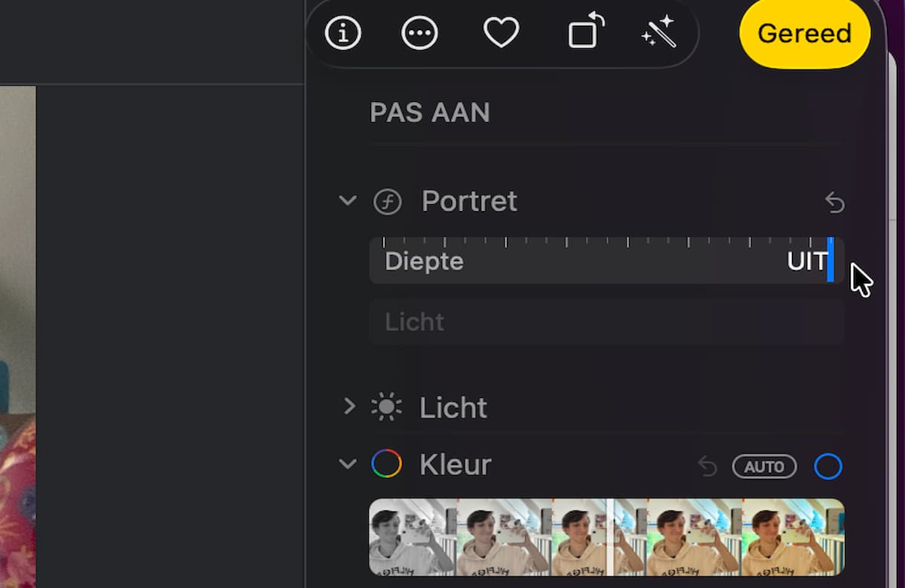This screenshot has width=905, height=588.
Task: Click the AUTO button for Kleur
Action: 764,467
